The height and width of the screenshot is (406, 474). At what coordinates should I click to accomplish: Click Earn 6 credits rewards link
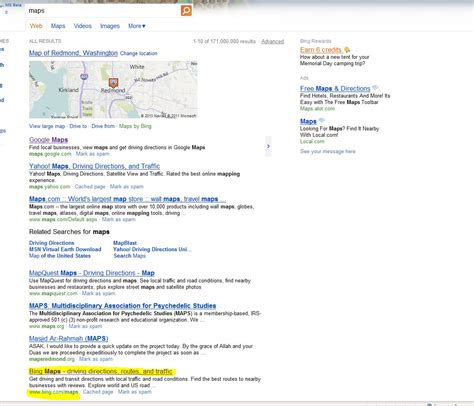coord(321,50)
